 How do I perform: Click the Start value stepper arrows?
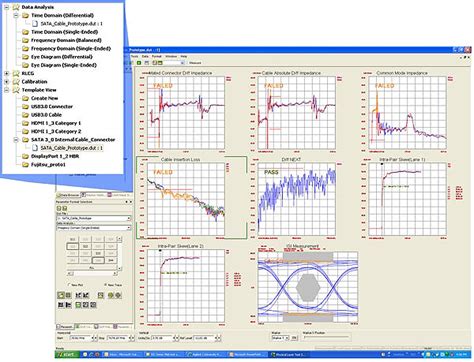tap(94, 338)
